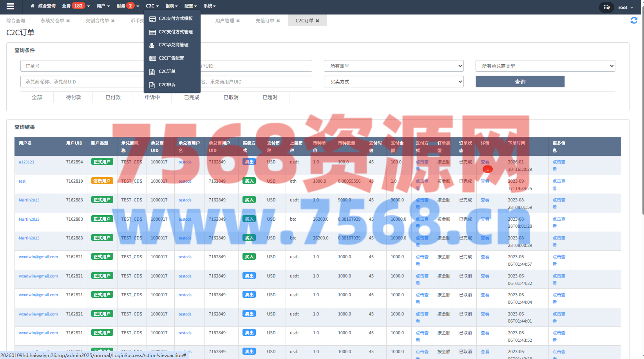This screenshot has height=359, width=644.
Task: Click the 查询 search button
Action: (520, 82)
